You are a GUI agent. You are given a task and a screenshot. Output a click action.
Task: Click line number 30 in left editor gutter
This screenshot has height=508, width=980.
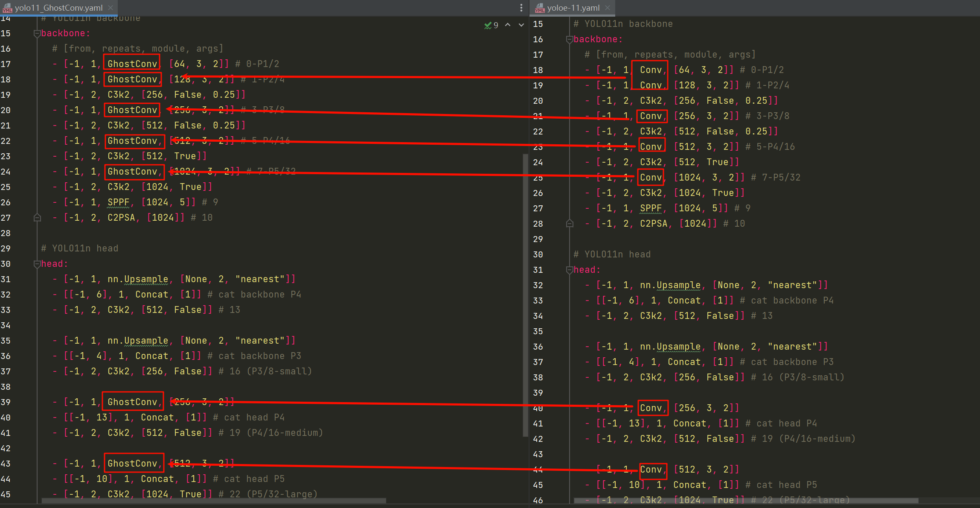(x=6, y=264)
